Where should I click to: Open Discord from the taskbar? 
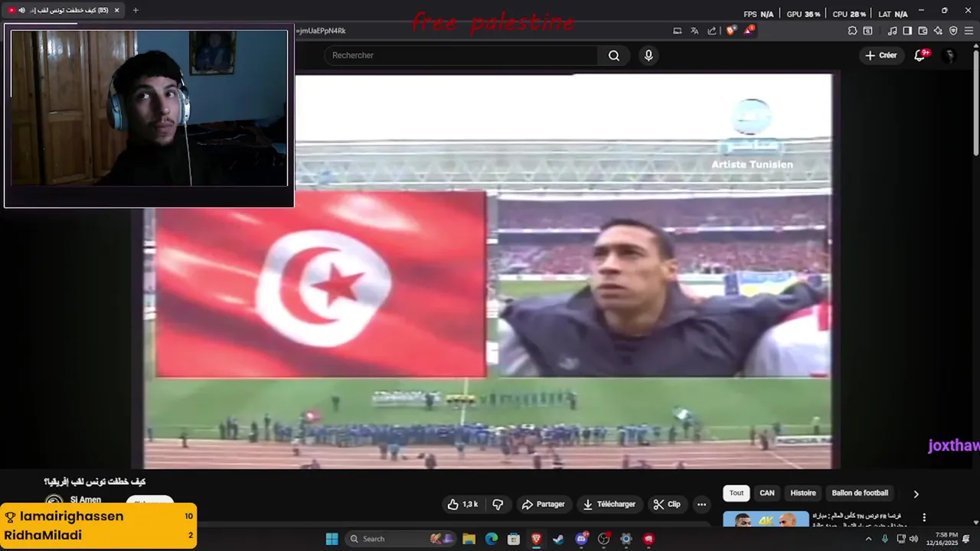[x=581, y=539]
